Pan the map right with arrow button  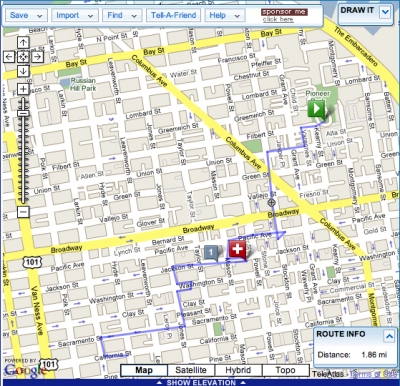pos(38,57)
